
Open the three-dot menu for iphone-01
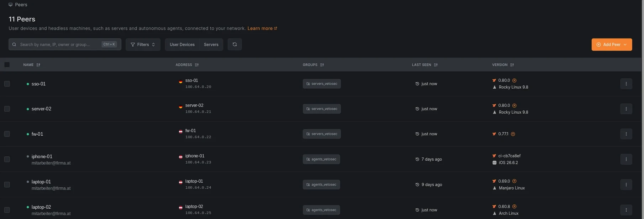(626, 159)
